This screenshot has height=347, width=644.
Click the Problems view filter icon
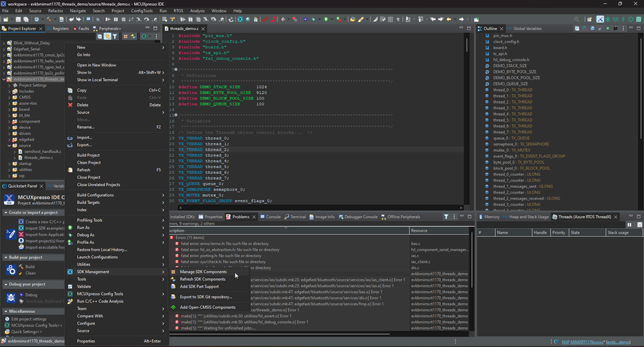click(446, 217)
